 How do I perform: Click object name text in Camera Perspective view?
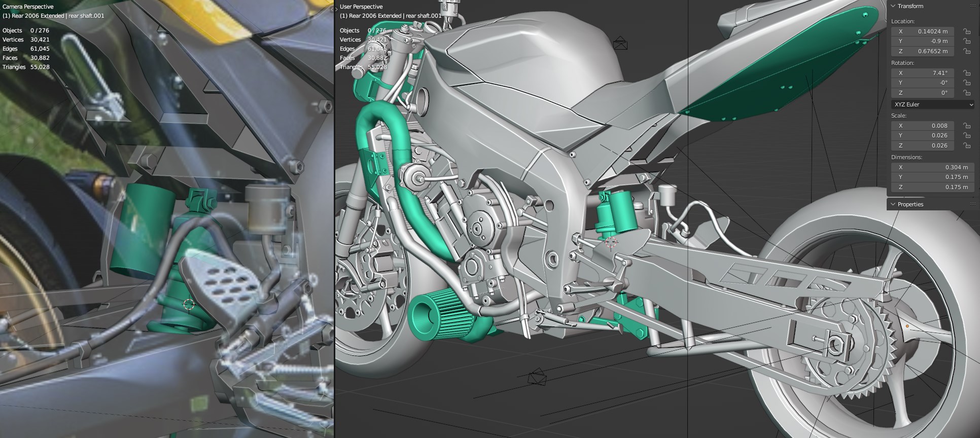pos(53,16)
